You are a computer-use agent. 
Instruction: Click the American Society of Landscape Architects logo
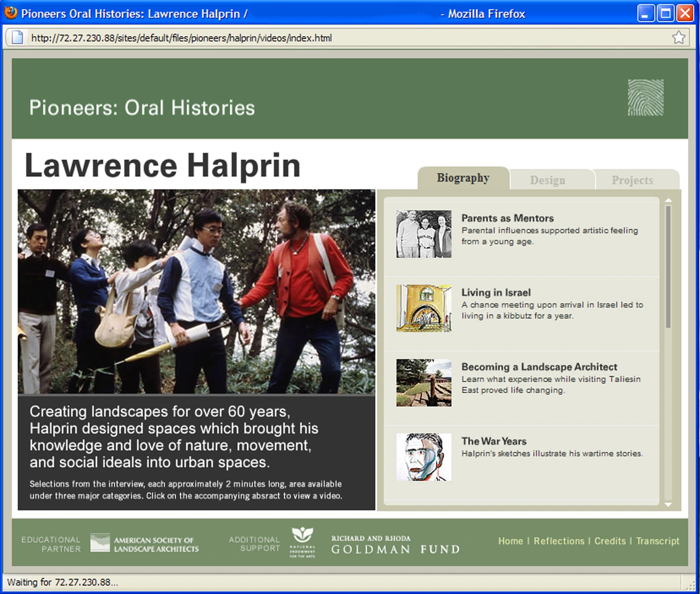[145, 543]
